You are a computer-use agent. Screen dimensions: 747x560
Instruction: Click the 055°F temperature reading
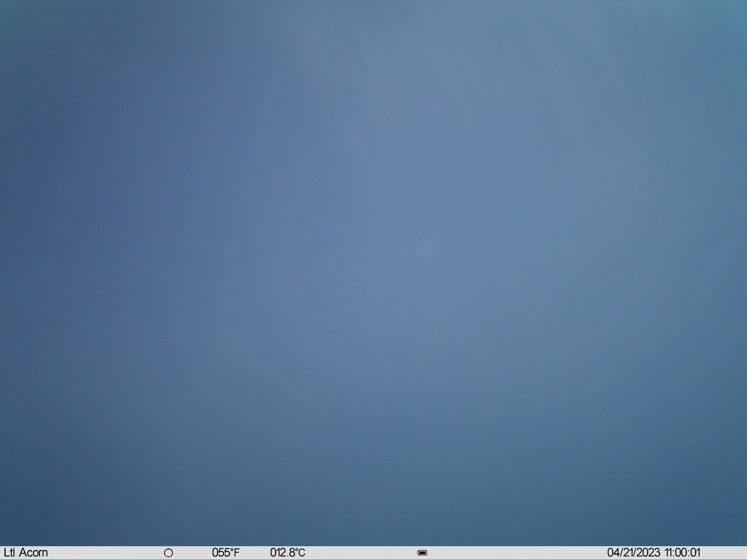tap(226, 553)
